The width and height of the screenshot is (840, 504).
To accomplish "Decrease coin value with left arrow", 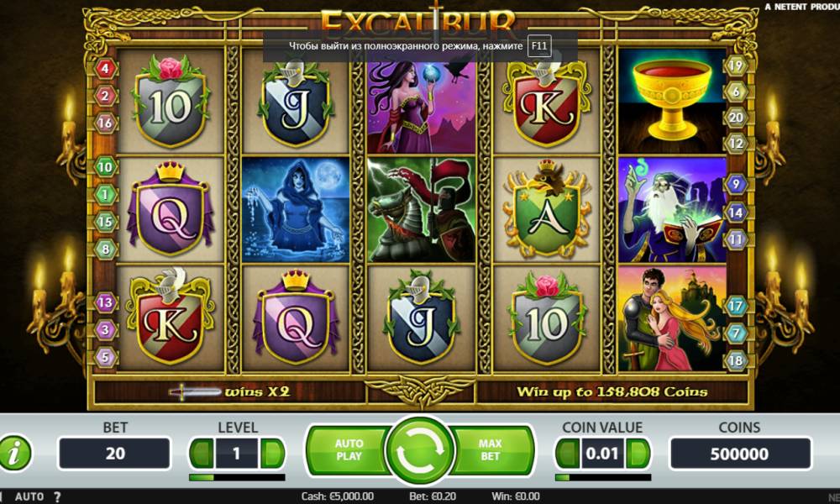I will click(x=568, y=454).
